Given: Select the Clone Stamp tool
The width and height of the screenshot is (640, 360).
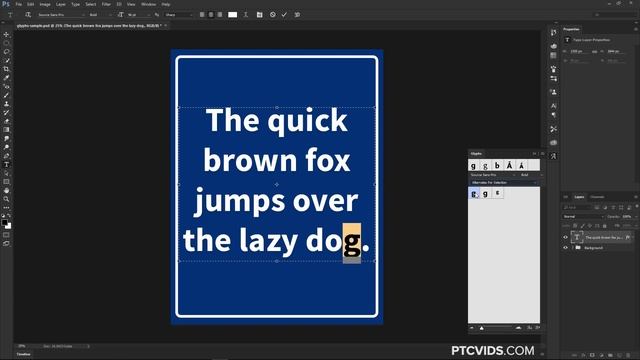Looking at the screenshot, I should pos(6,104).
